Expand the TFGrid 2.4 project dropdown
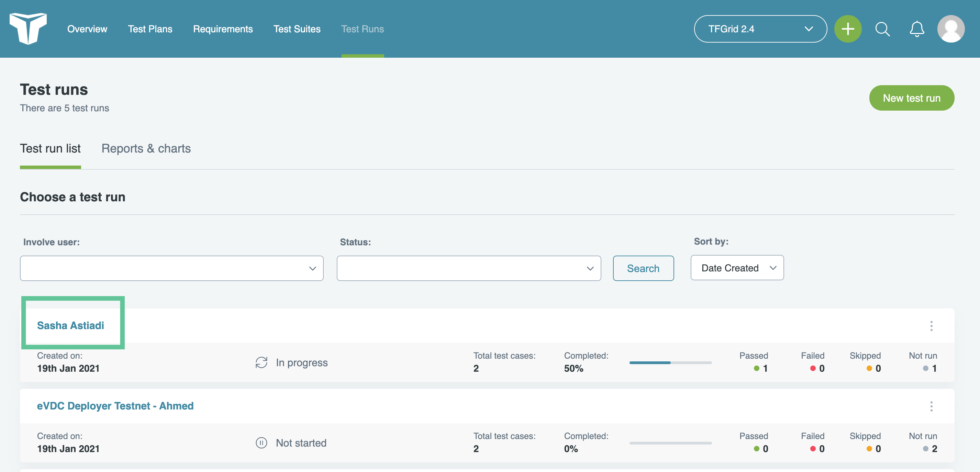Viewport: 980px width, 472px height. click(760, 29)
